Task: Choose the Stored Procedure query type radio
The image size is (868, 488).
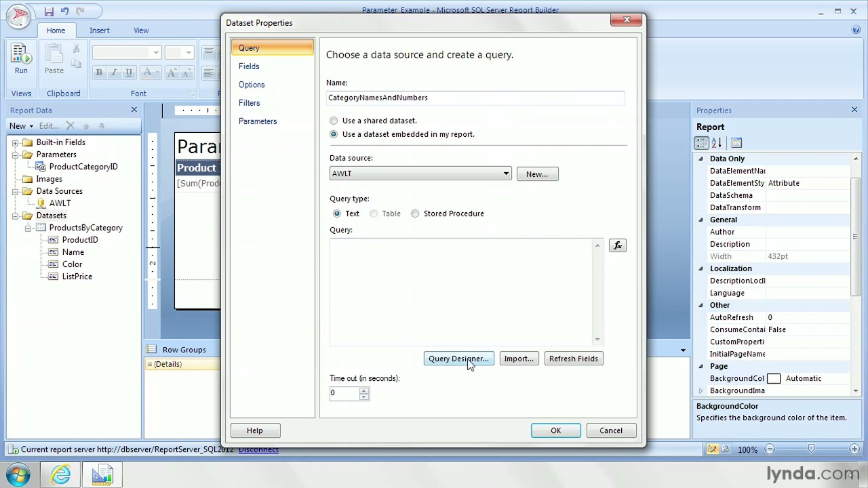Action: [x=415, y=213]
